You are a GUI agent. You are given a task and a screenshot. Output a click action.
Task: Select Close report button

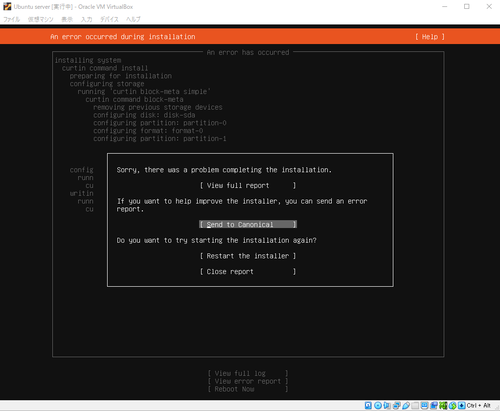248,272
